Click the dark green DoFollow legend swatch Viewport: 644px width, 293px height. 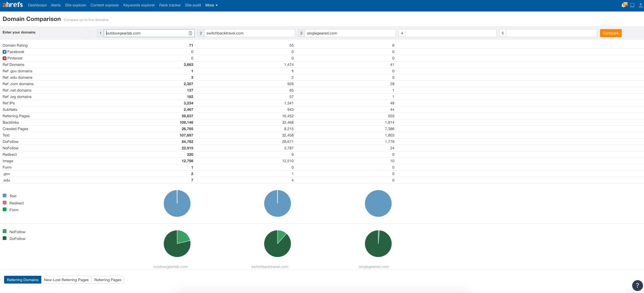(5, 238)
